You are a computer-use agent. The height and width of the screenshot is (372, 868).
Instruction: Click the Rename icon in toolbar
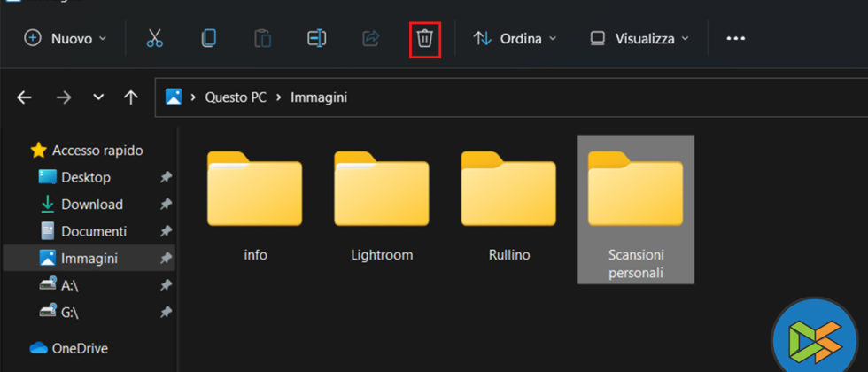(x=317, y=39)
